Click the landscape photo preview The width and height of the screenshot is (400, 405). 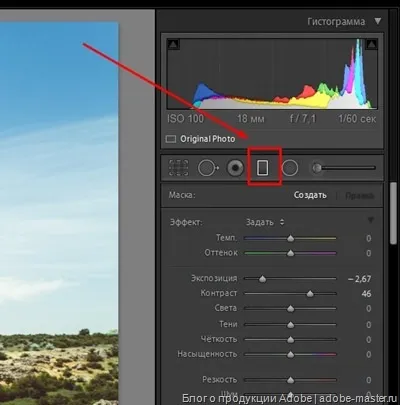click(59, 213)
